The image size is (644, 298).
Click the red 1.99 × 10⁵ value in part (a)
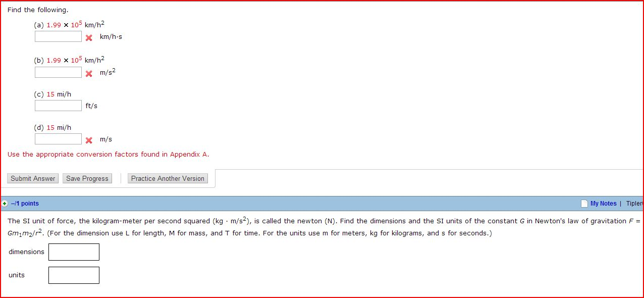(x=65, y=25)
